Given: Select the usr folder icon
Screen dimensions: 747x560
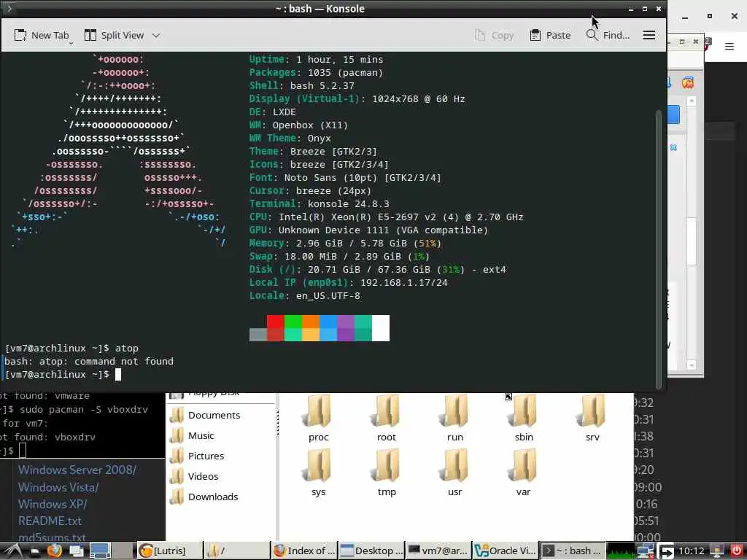Looking at the screenshot, I should (455, 466).
